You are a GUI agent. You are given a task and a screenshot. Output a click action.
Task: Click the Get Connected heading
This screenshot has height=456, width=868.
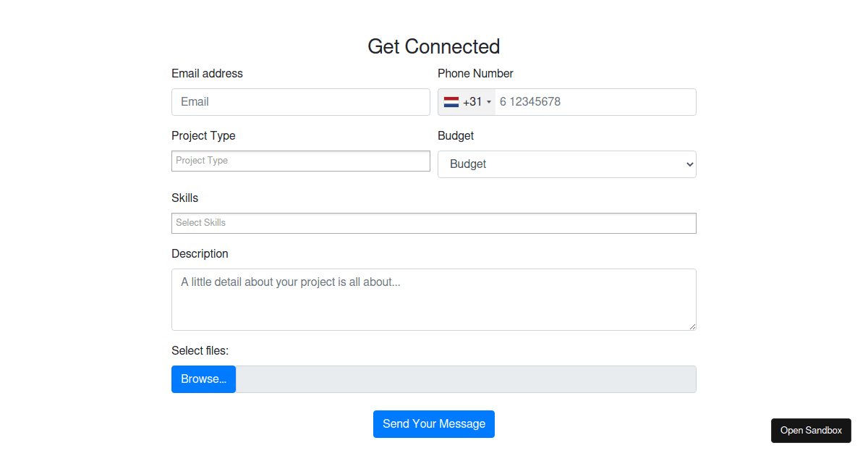click(433, 46)
